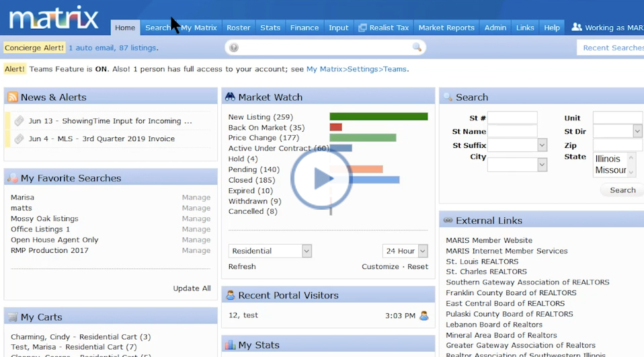The image size is (644, 357).
Task: Expand the St Suffix dropdown
Action: click(x=542, y=145)
